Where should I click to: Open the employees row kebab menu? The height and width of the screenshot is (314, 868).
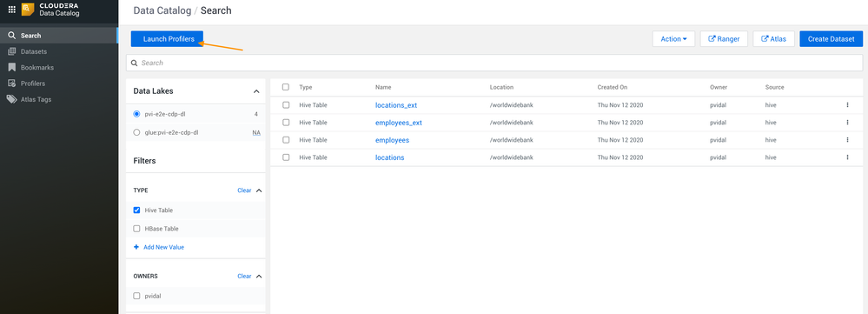pyautogui.click(x=847, y=140)
